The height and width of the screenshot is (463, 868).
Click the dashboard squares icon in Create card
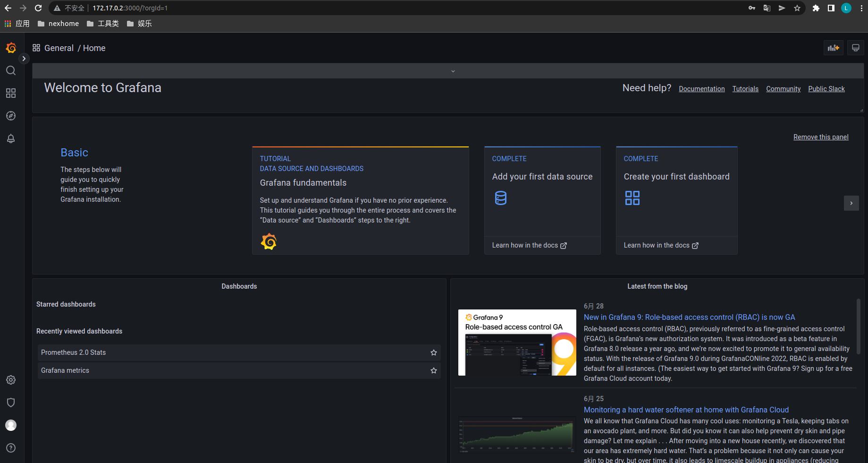(632, 198)
